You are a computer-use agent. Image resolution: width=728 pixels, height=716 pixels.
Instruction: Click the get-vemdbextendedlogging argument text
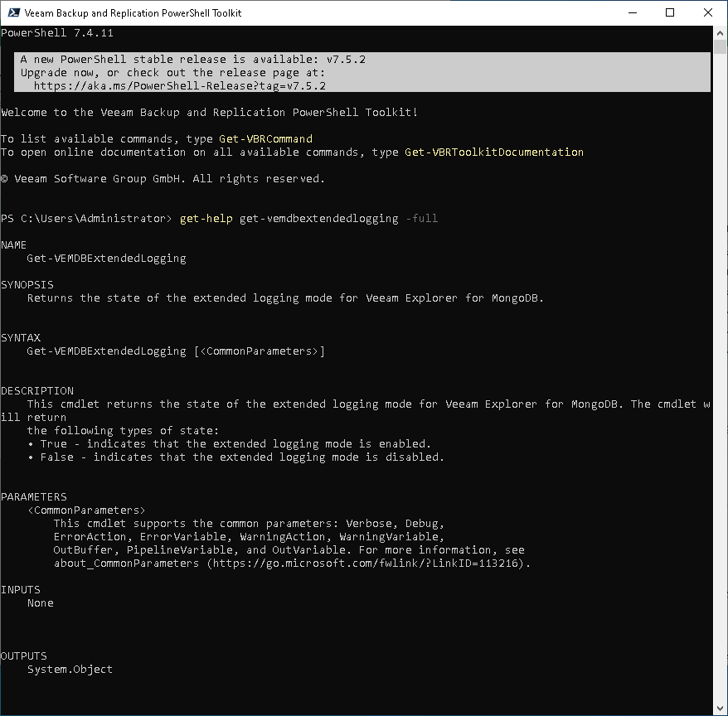point(319,219)
